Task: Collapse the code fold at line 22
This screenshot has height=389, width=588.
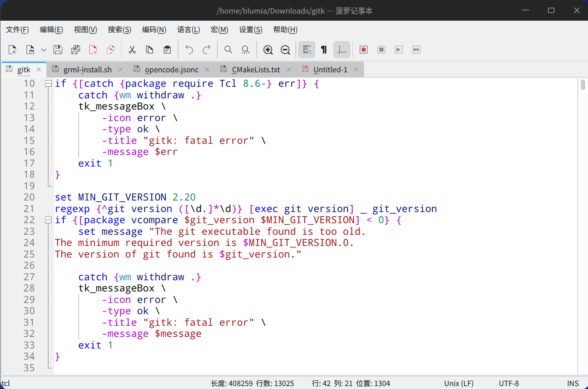Action: click(x=48, y=220)
